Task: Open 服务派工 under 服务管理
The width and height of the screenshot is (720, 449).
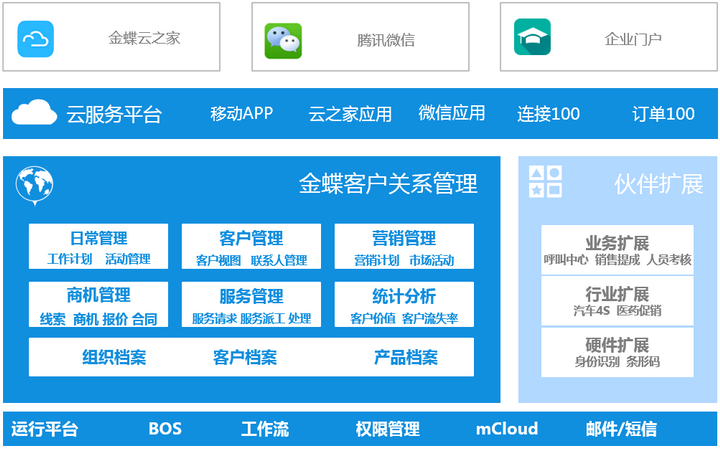Action: pos(263,319)
